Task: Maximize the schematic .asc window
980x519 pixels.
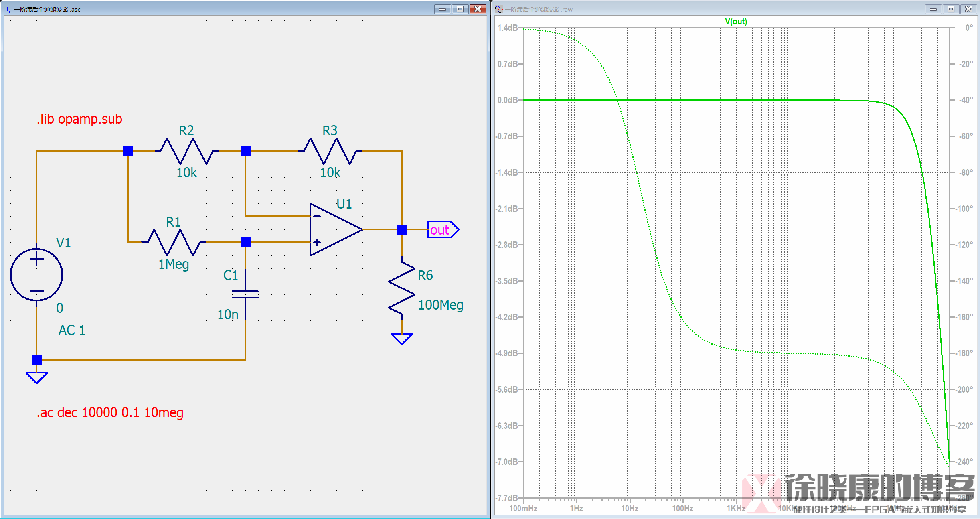Action: coord(460,9)
